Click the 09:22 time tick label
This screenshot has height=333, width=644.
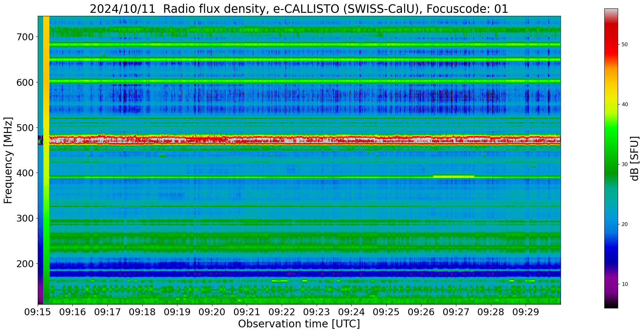(282, 312)
